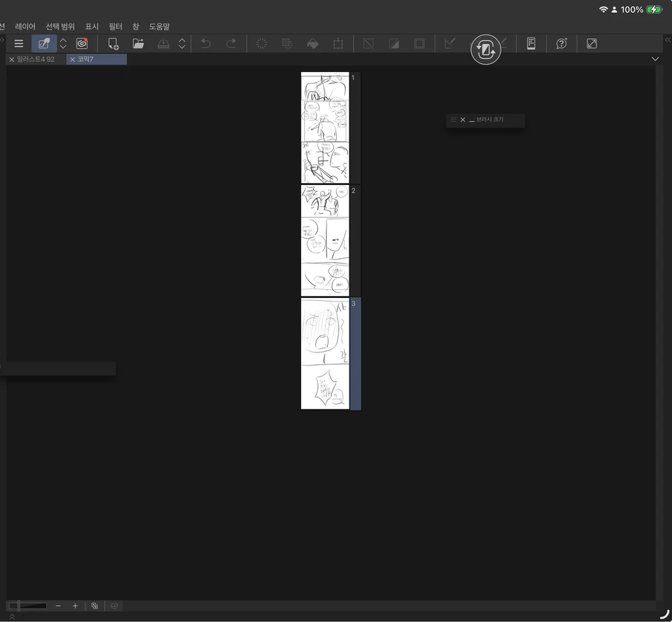
Task: Open the hamburger main menu
Action: (x=18, y=43)
